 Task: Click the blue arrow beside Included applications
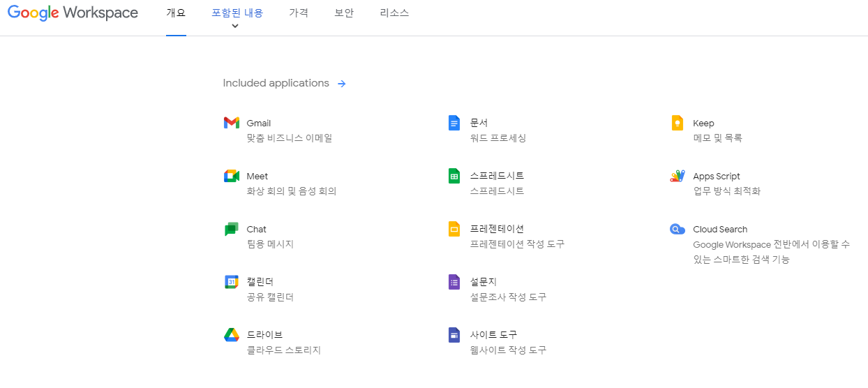pos(341,84)
